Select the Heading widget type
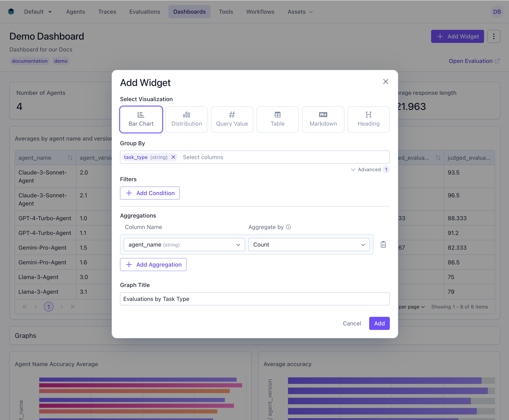Screen dimensions: 509x420 tap(368, 120)
